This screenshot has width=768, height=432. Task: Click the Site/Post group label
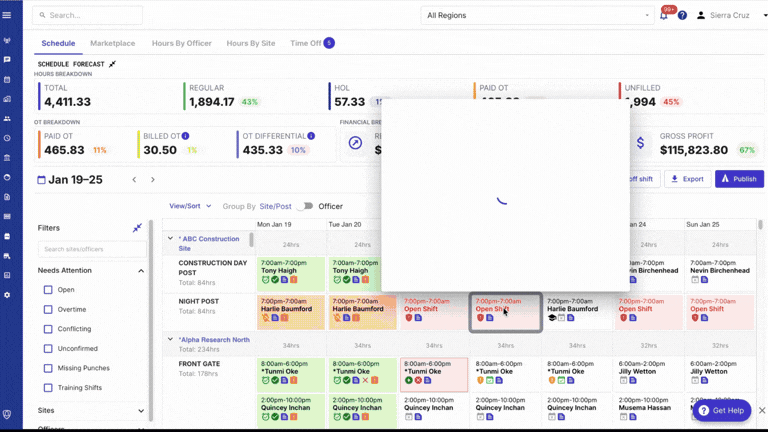(275, 206)
